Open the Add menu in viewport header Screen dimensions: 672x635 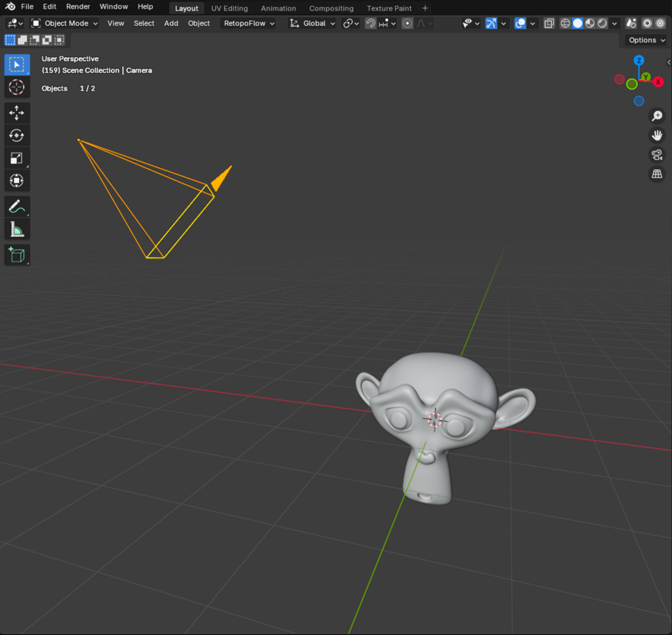click(171, 24)
